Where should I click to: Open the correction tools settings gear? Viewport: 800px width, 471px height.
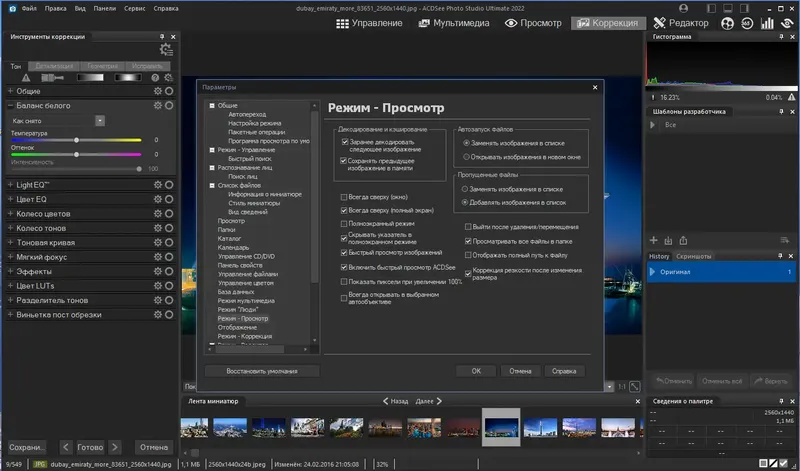click(x=165, y=50)
